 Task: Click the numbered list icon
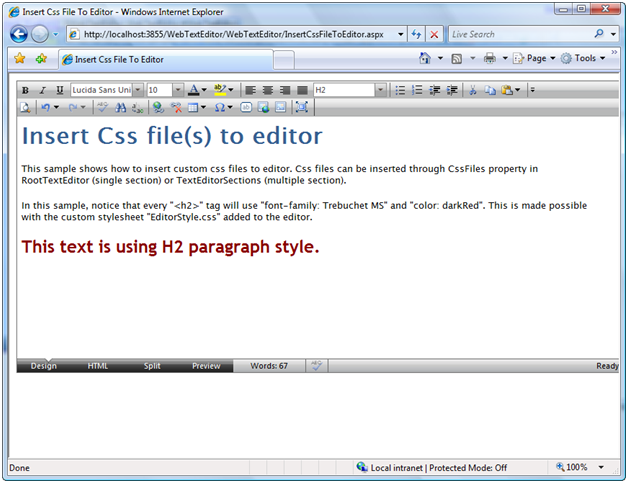pyautogui.click(x=418, y=90)
